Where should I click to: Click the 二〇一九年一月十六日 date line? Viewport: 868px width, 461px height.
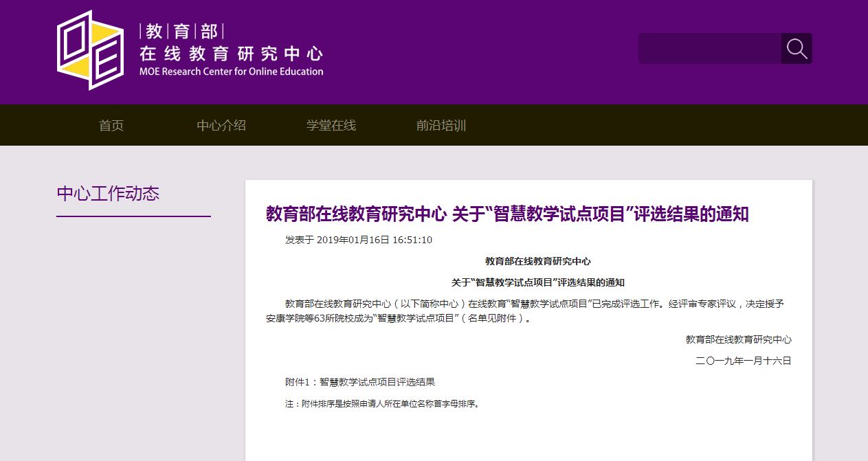[x=743, y=361]
